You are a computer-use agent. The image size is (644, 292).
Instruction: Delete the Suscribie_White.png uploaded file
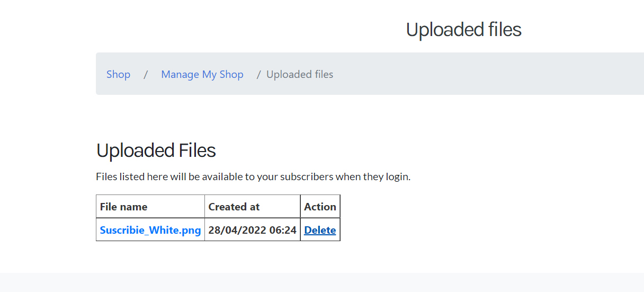pos(320,230)
